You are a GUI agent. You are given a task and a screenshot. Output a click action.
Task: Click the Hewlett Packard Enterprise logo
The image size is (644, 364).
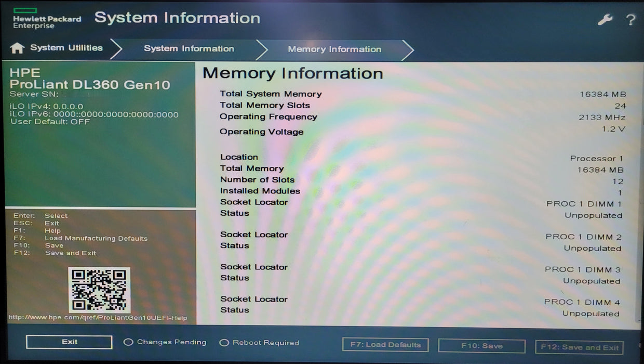coord(47,18)
